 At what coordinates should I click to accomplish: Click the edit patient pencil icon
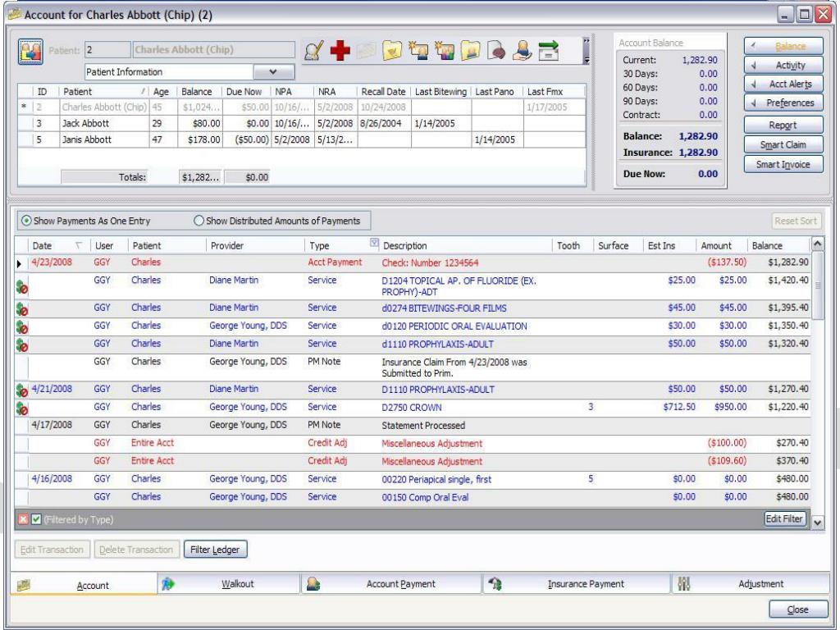click(x=313, y=51)
